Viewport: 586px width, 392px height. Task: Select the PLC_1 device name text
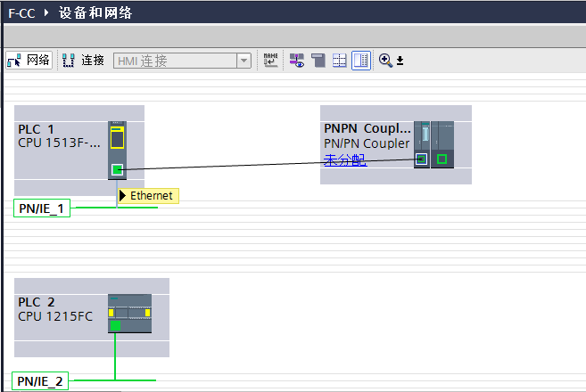(x=36, y=129)
